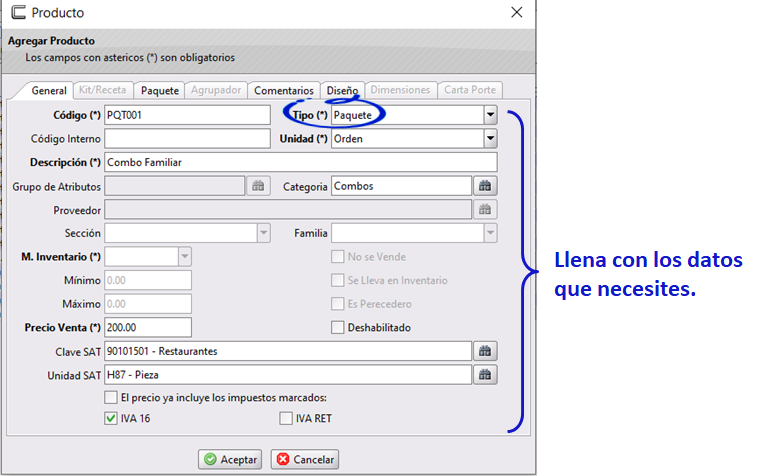763x476 pixels.
Task: Click the Código field with PQT001
Action: point(187,115)
